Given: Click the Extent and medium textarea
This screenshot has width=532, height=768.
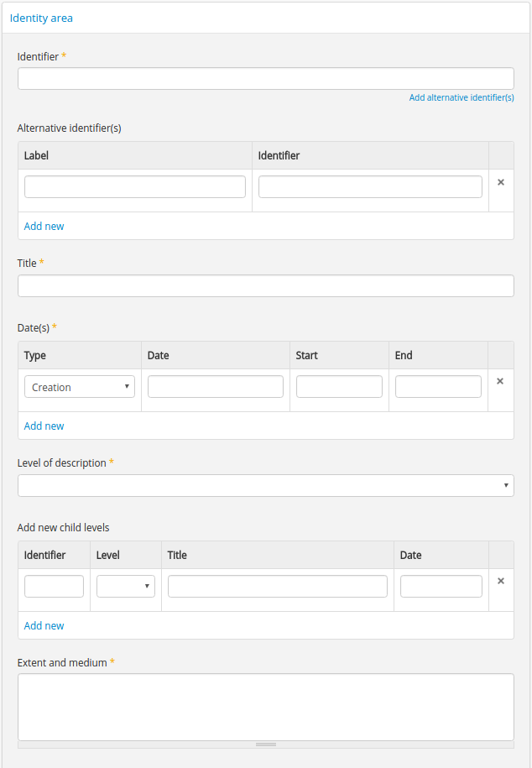Looking at the screenshot, I should [x=265, y=706].
